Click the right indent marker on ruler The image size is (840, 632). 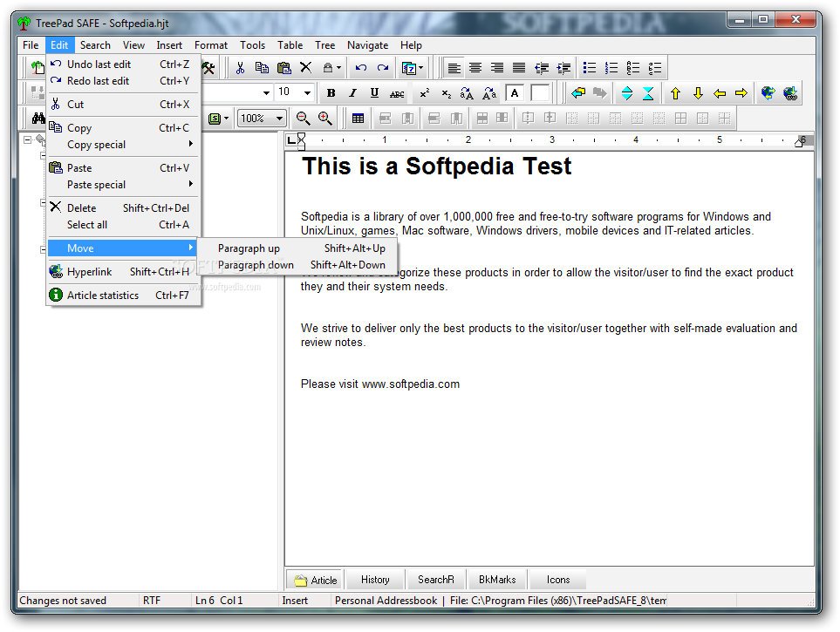click(x=799, y=142)
